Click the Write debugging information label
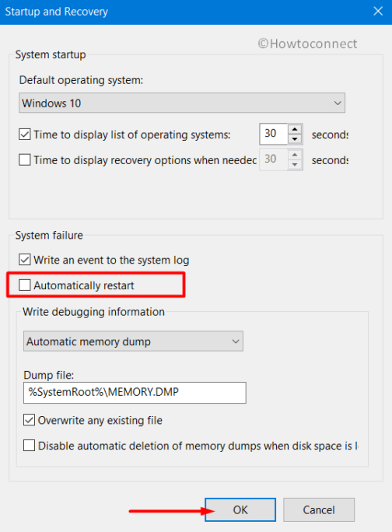 pos(93,312)
